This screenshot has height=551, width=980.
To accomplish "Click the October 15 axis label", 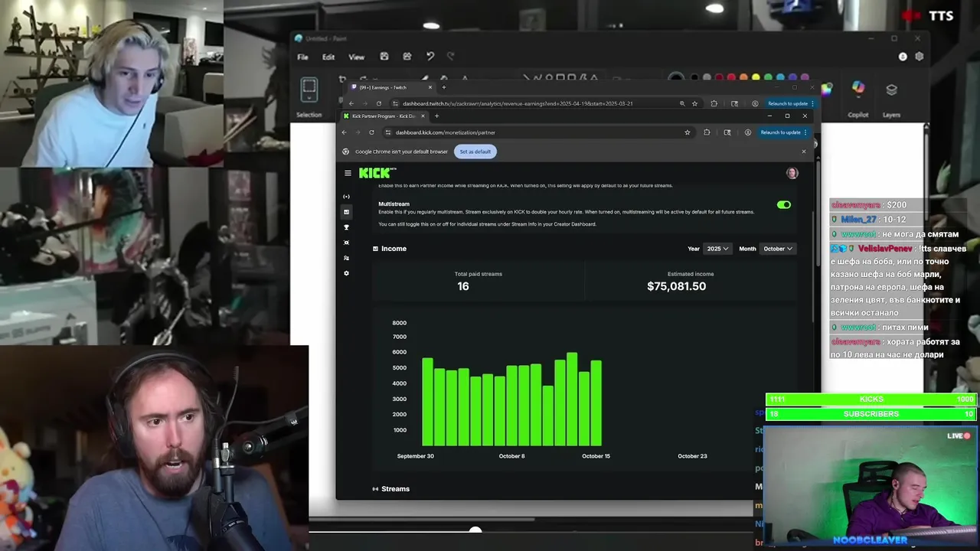I will pyautogui.click(x=596, y=456).
